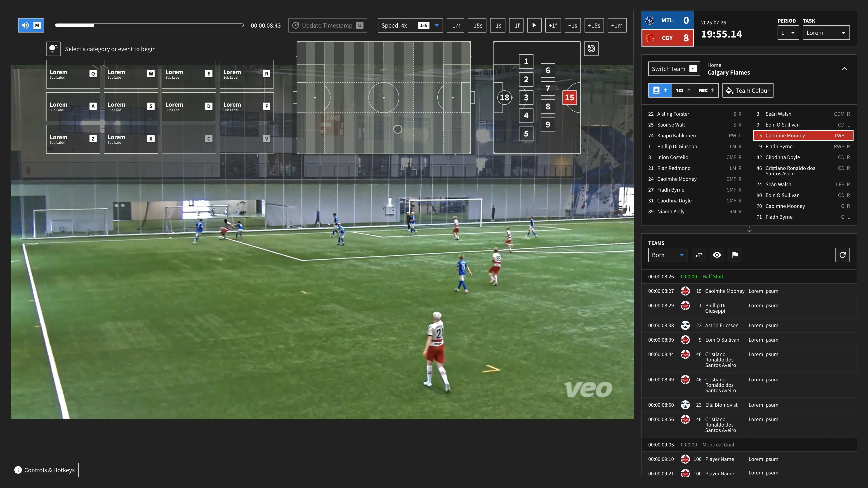
Task: Open the Teams Both dropdown
Action: [x=668, y=255]
